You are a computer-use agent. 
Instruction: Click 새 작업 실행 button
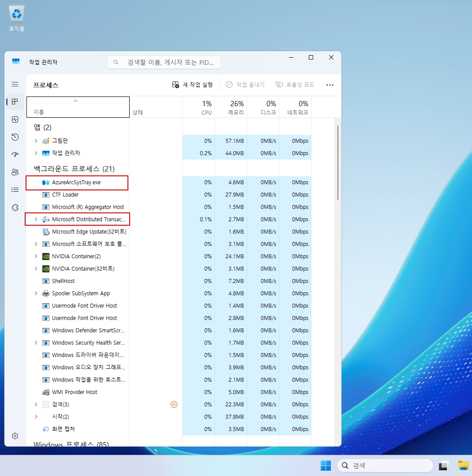coord(192,85)
